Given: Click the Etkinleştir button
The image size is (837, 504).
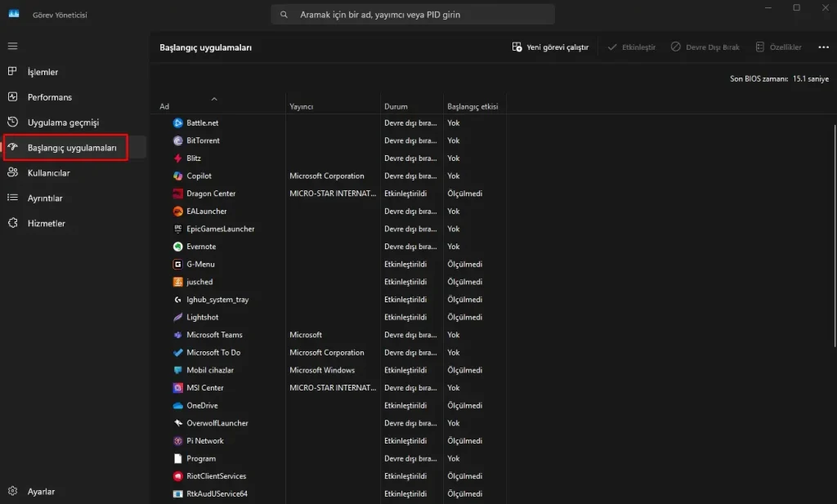Looking at the screenshot, I should (x=632, y=47).
